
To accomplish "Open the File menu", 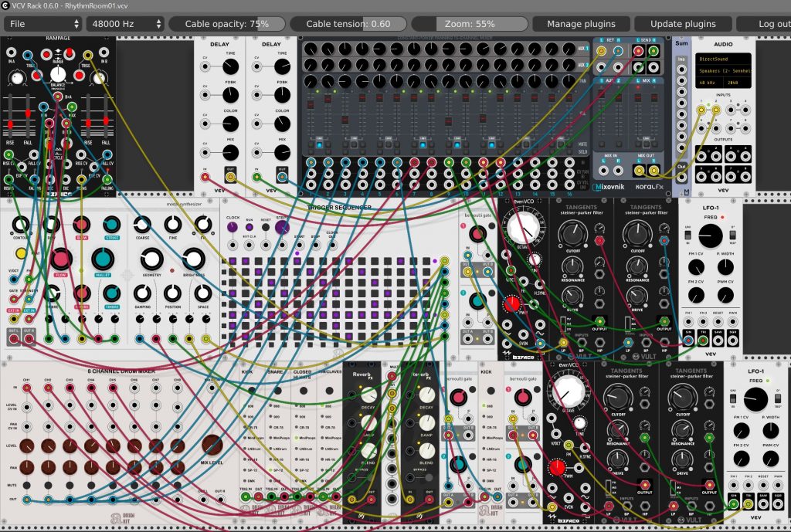I will [x=42, y=24].
